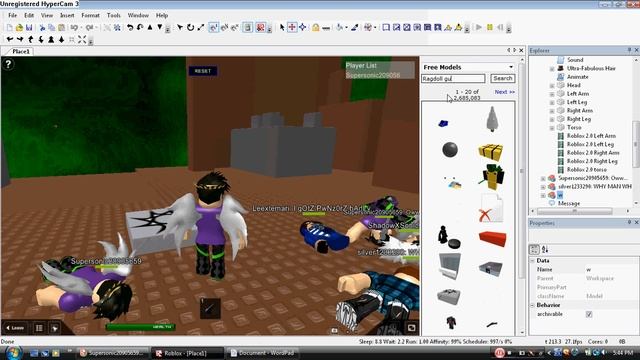The width and height of the screenshot is (640, 360).
Task: Click the question mark Help icon in viewport
Action: 8,64
